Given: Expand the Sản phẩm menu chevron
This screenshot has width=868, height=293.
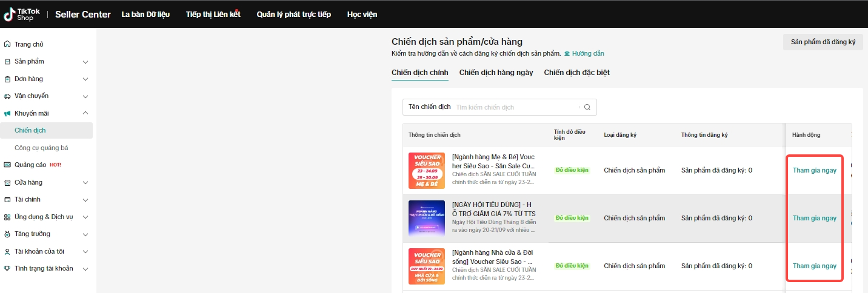Looking at the screenshot, I should 85,62.
